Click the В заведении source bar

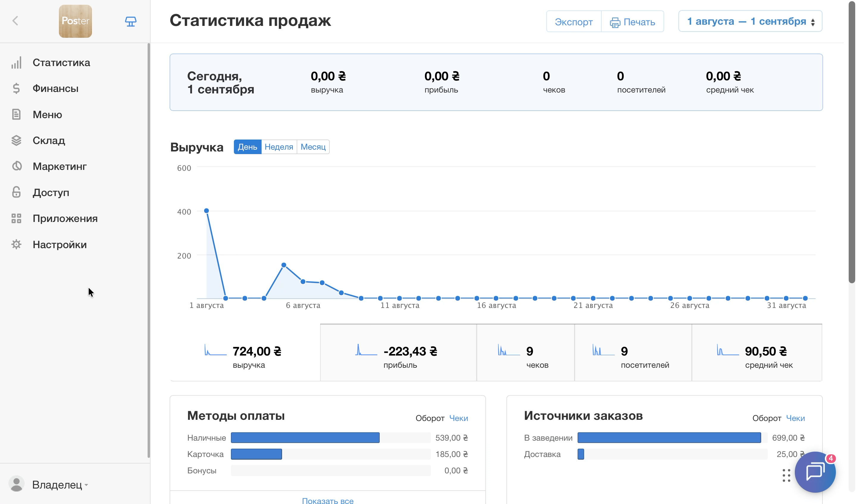(x=669, y=438)
